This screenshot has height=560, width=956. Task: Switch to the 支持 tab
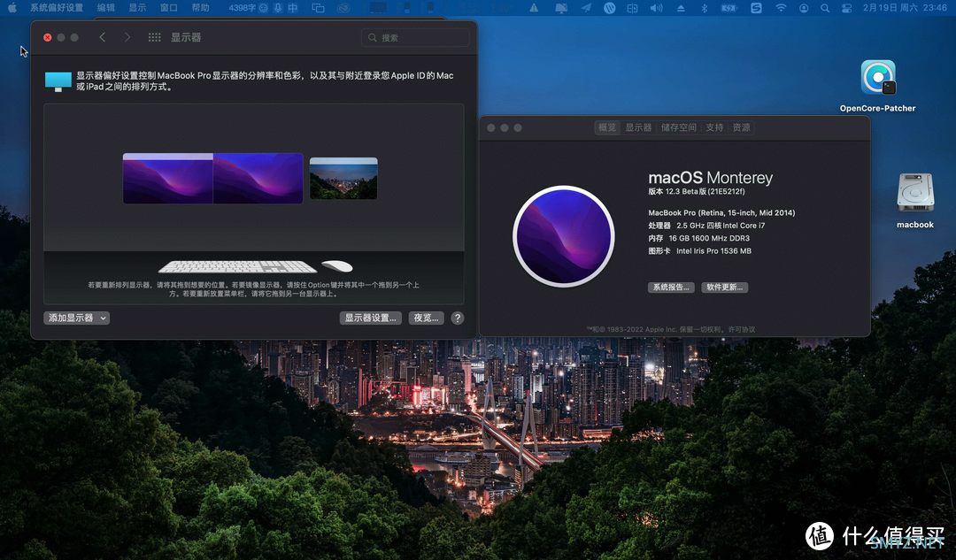[x=714, y=127]
